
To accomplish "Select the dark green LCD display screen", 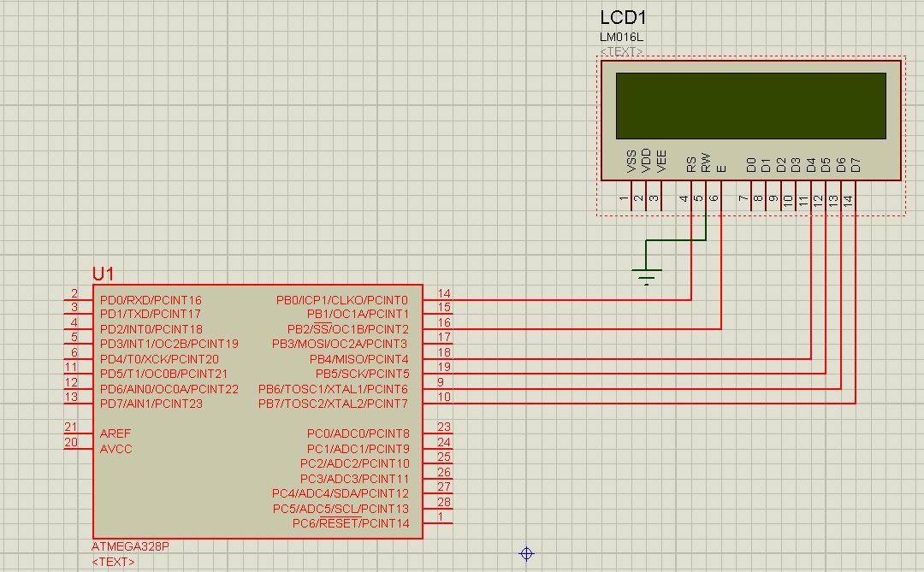I will click(x=751, y=106).
